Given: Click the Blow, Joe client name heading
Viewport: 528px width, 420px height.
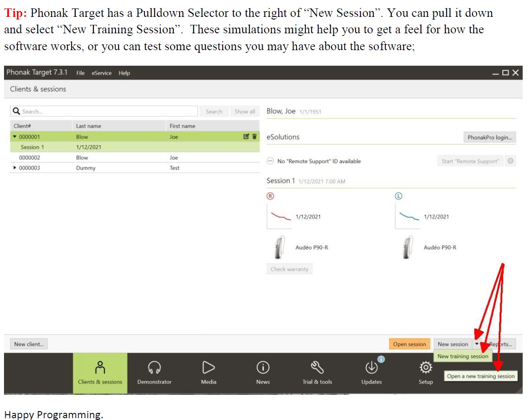Looking at the screenshot, I should tap(281, 111).
